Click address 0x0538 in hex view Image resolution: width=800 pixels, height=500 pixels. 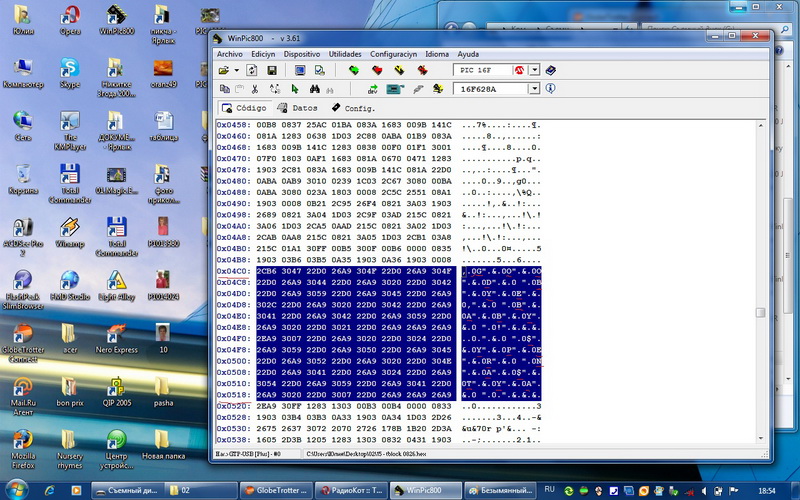233,440
